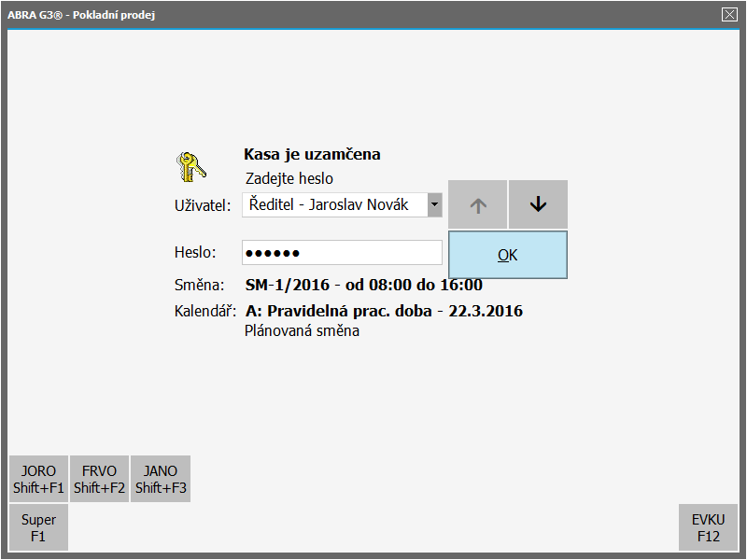Viewport: 747px width, 560px height.
Task: Click the SM-1/2016 shift info text
Action: tap(363, 285)
